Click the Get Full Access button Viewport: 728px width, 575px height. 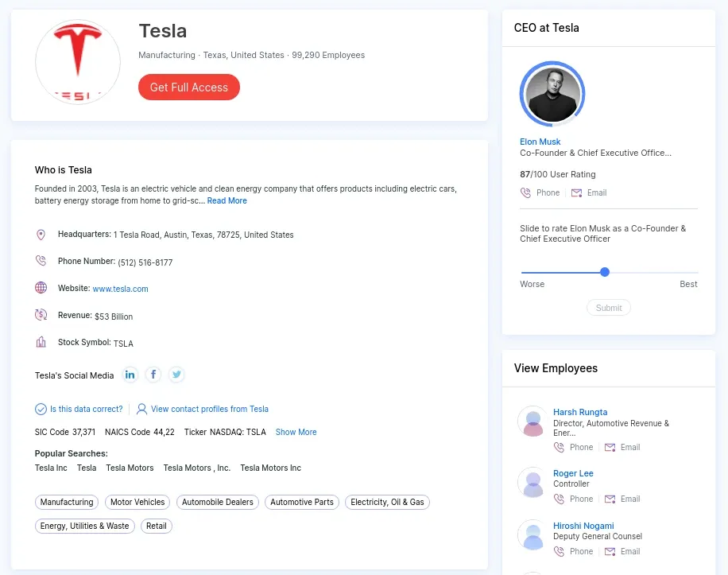188,87
